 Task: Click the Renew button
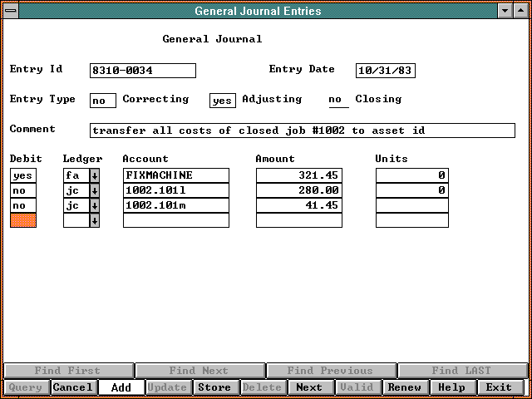click(405, 387)
